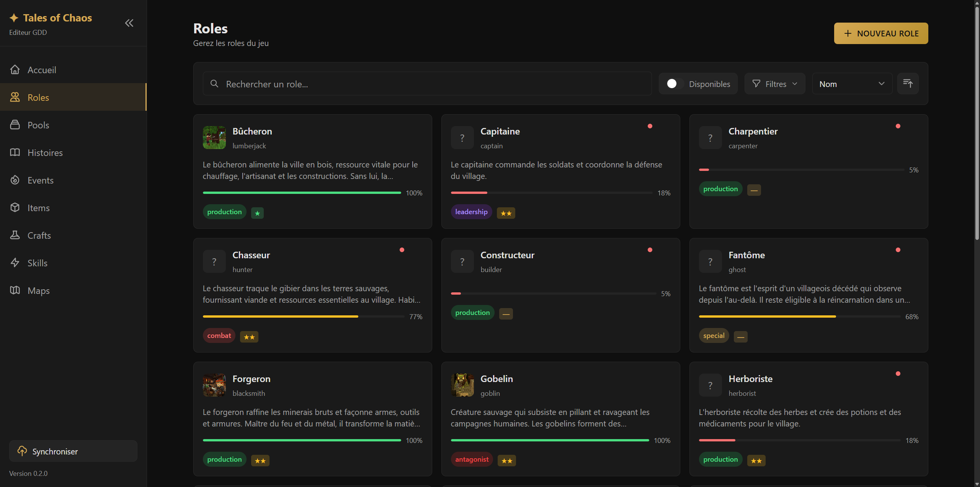This screenshot has width=980, height=487.
Task: Open the Maps section
Action: (39, 290)
